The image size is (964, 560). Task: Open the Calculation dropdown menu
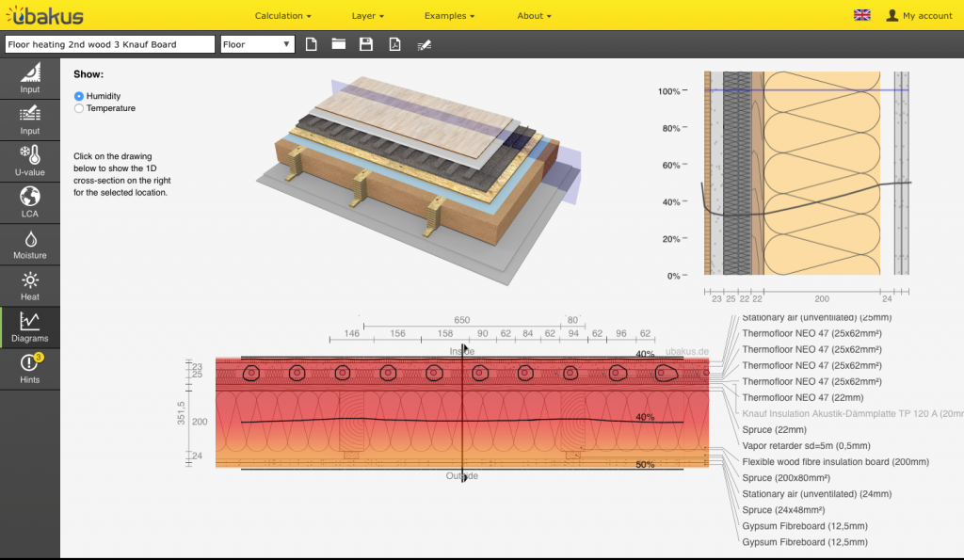tap(282, 16)
